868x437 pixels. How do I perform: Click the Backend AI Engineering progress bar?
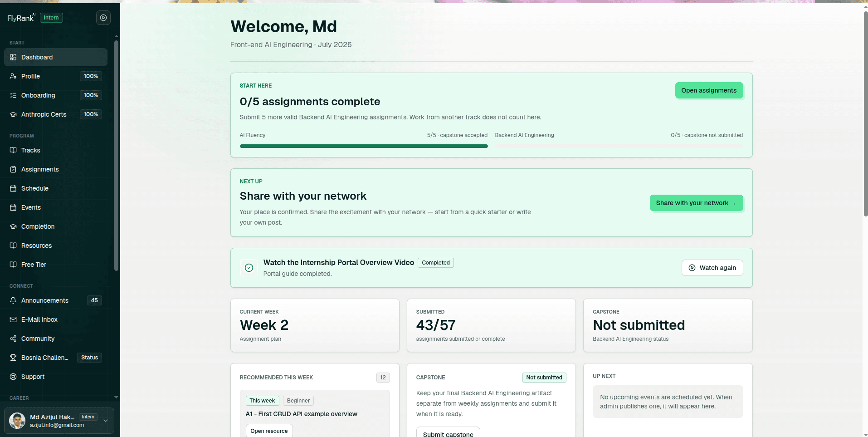(x=619, y=146)
